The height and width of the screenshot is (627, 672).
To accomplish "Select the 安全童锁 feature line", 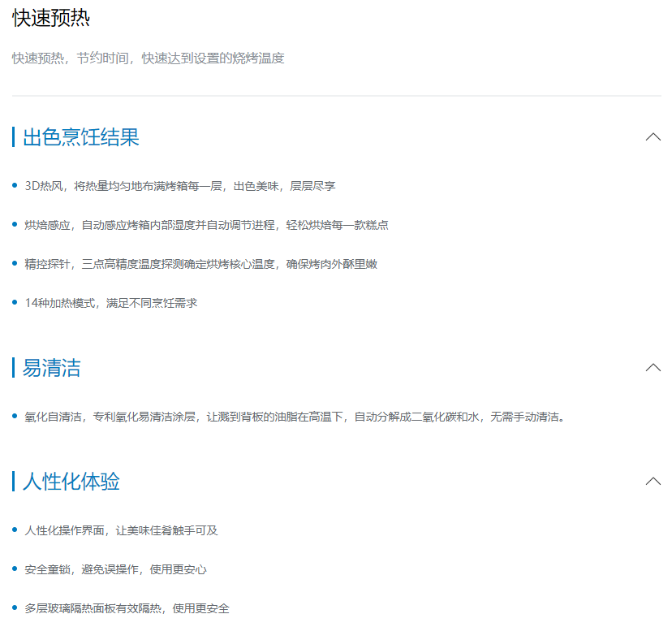I will coord(115,569).
